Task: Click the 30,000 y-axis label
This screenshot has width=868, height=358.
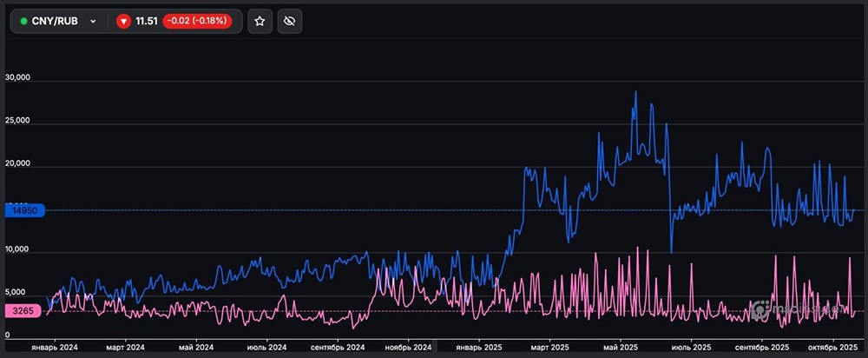Action: (17, 78)
